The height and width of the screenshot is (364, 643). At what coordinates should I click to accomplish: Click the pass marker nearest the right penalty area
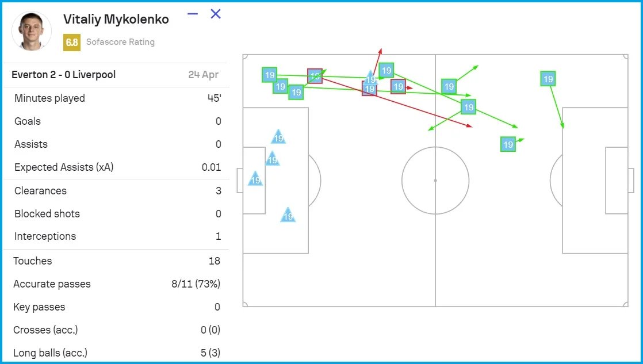coord(548,79)
